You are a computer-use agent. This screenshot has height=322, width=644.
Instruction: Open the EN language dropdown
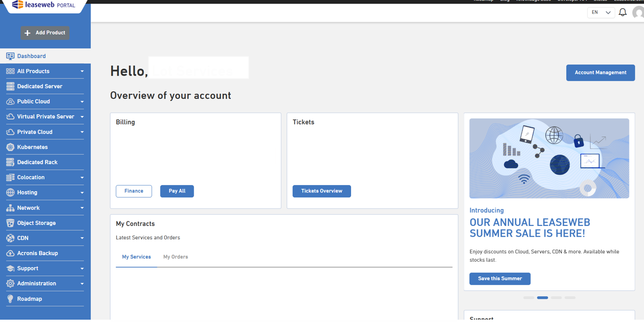[601, 13]
